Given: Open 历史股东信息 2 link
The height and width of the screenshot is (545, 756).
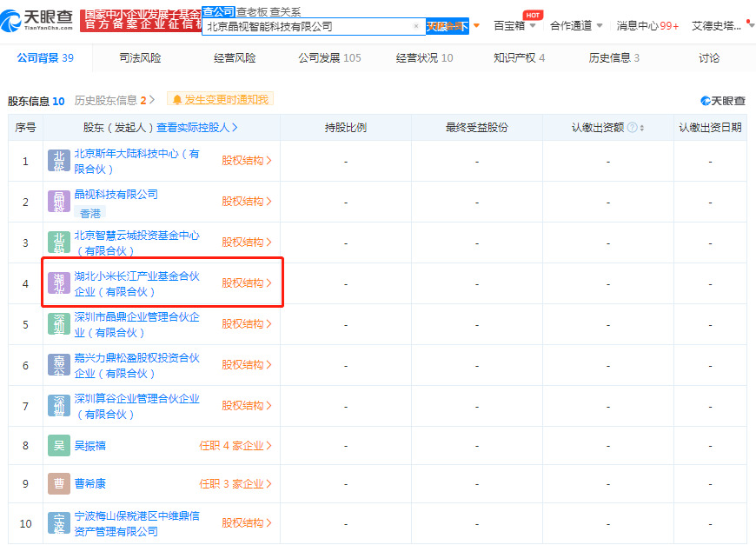Looking at the screenshot, I should [114, 100].
